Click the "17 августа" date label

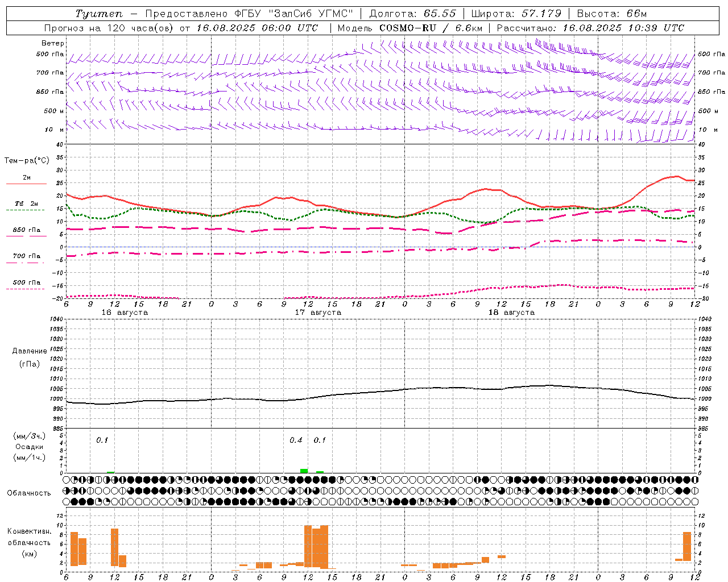[318, 313]
